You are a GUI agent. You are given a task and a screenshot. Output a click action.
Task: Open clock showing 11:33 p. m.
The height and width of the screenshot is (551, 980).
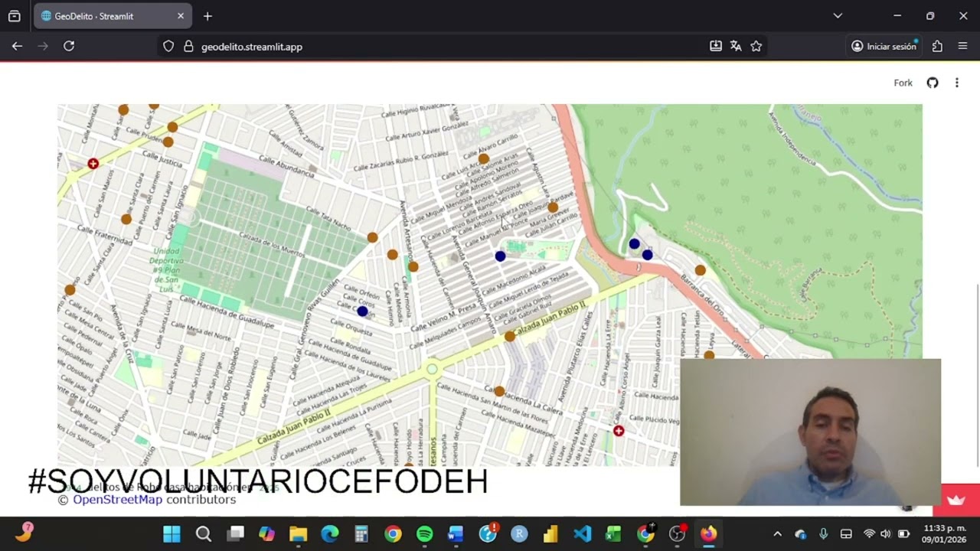click(944, 534)
